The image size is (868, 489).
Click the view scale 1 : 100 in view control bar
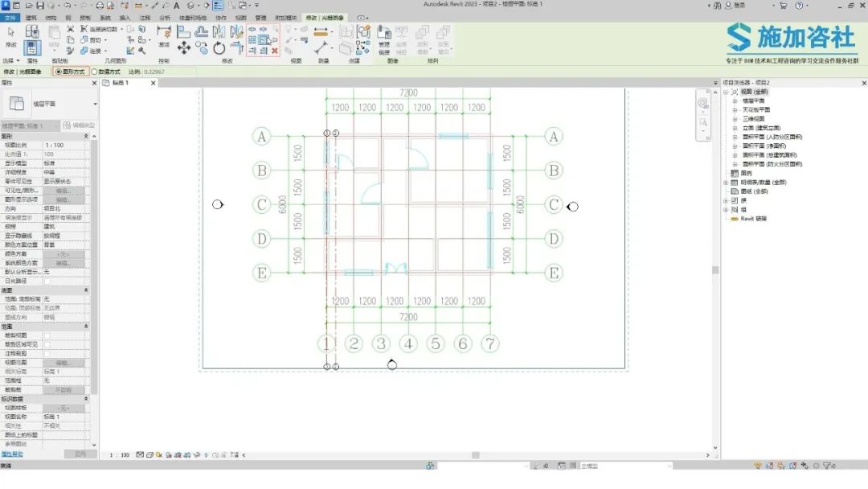click(x=119, y=455)
